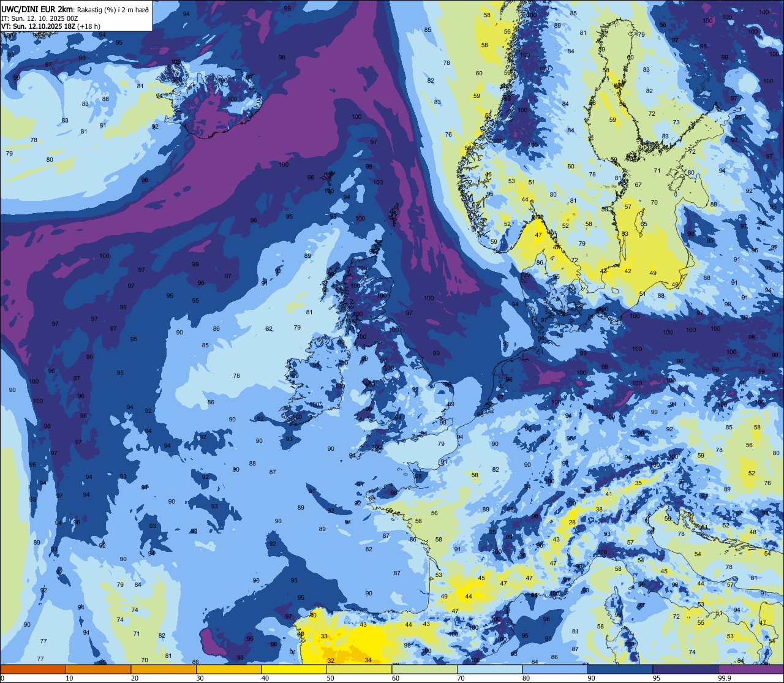
Task: Choose the light green 60–70 legend segment
Action: coord(424,669)
